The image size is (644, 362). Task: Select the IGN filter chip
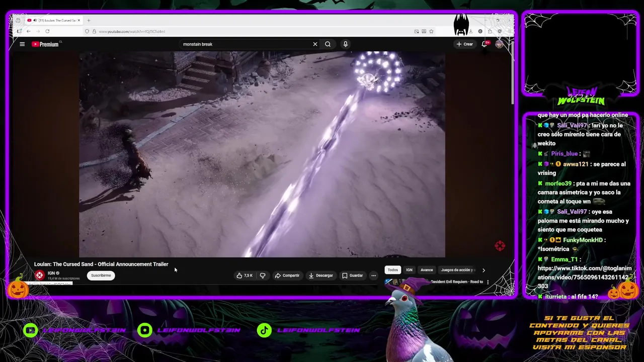pos(409,270)
